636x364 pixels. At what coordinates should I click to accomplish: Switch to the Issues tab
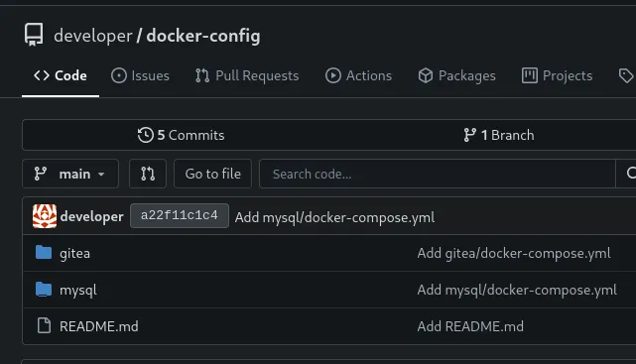click(x=140, y=75)
